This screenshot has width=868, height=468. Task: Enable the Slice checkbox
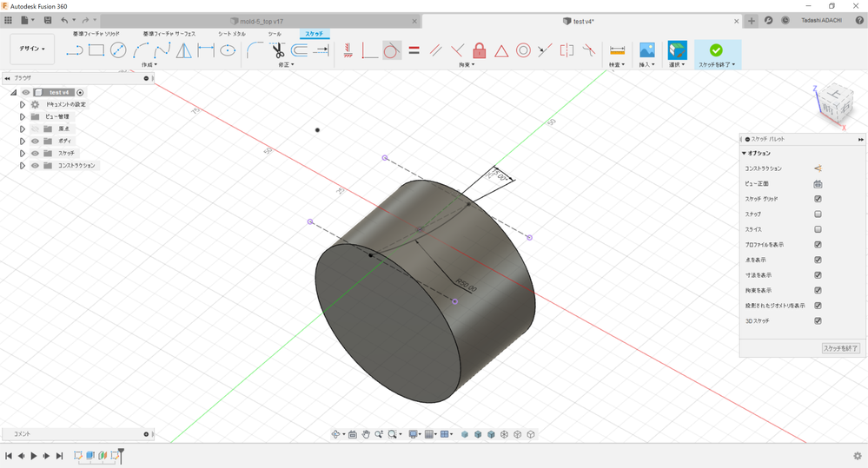[x=818, y=229]
